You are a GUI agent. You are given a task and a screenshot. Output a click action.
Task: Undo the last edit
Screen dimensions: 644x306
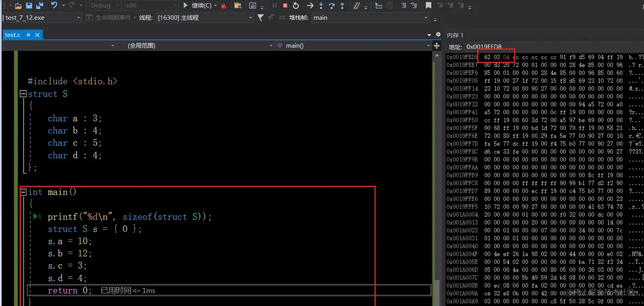pos(54,6)
